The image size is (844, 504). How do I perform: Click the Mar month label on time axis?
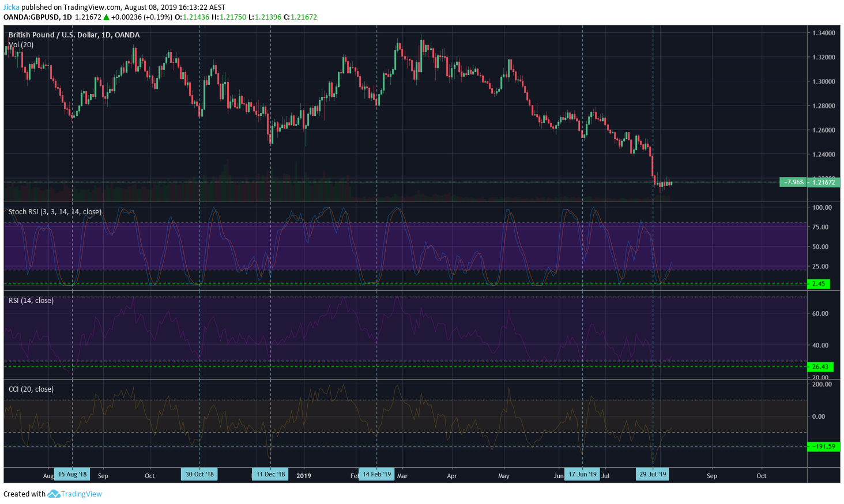pyautogui.click(x=402, y=476)
